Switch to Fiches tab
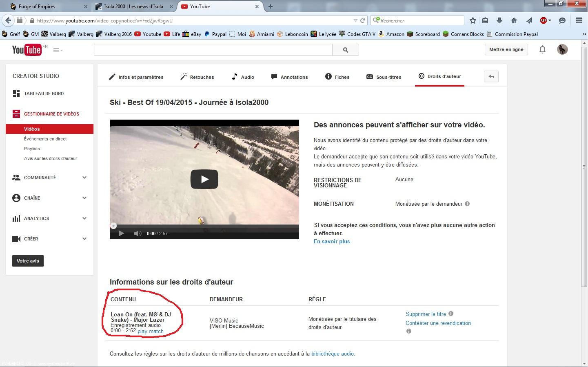This screenshot has height=367, width=588. (x=337, y=77)
